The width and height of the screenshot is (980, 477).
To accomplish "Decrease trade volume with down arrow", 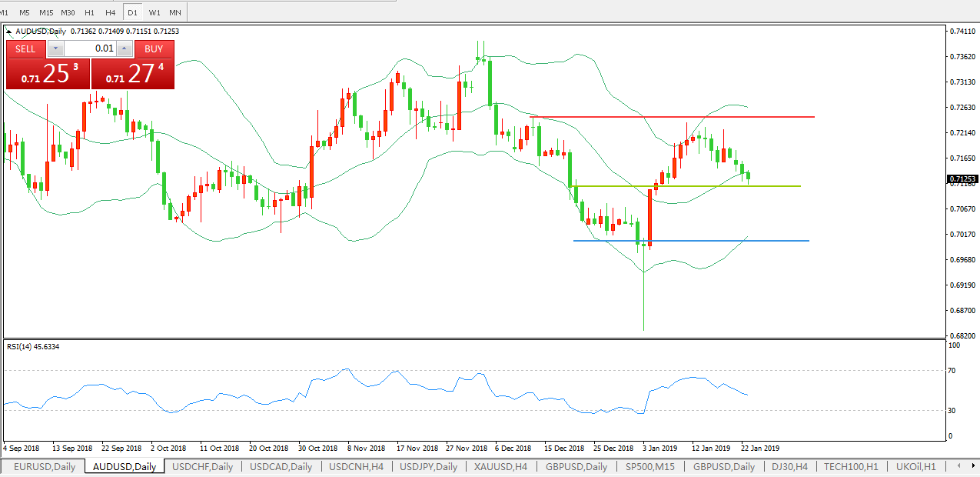I will coord(56,48).
